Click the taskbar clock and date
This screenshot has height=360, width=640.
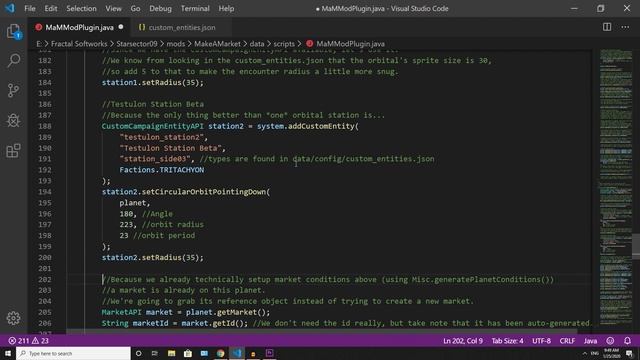pos(611,353)
